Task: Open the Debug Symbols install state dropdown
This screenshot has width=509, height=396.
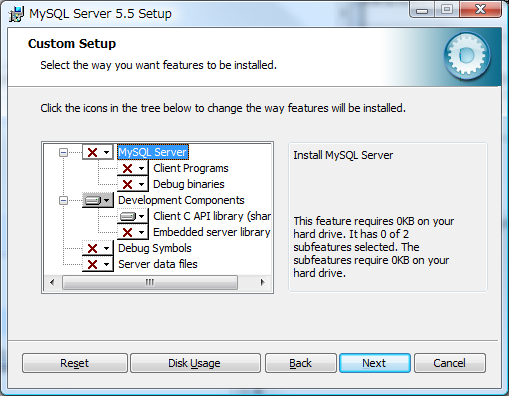Action: pos(98,248)
